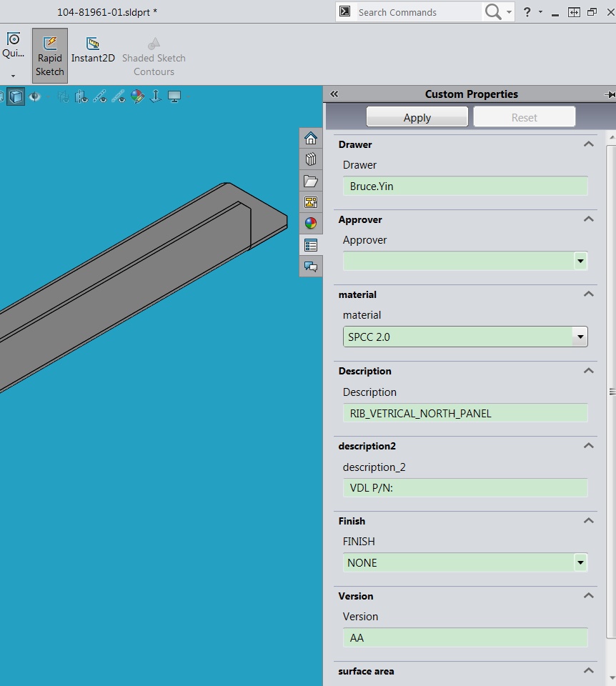Image resolution: width=616 pixels, height=686 pixels.
Task: Edit description_2 field VDL P/N:
Action: tap(465, 488)
